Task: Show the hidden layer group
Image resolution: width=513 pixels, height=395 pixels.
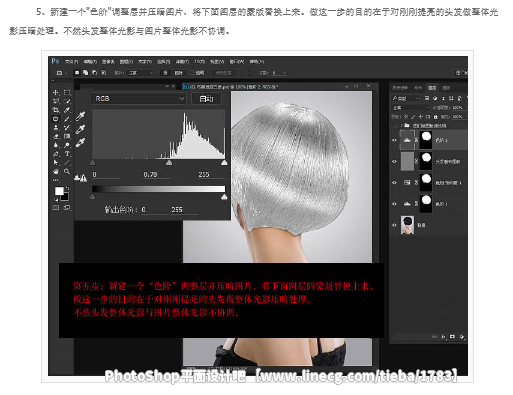Action: pyautogui.click(x=394, y=126)
